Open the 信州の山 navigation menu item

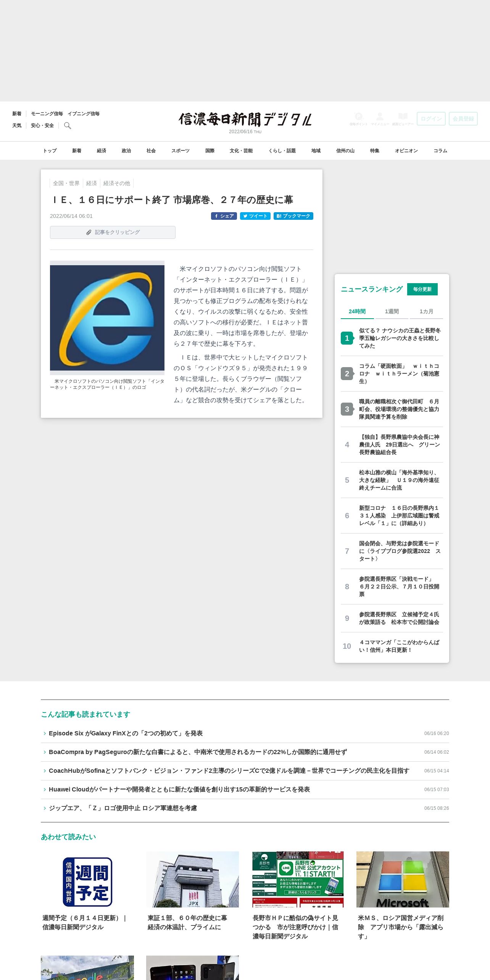tap(345, 151)
